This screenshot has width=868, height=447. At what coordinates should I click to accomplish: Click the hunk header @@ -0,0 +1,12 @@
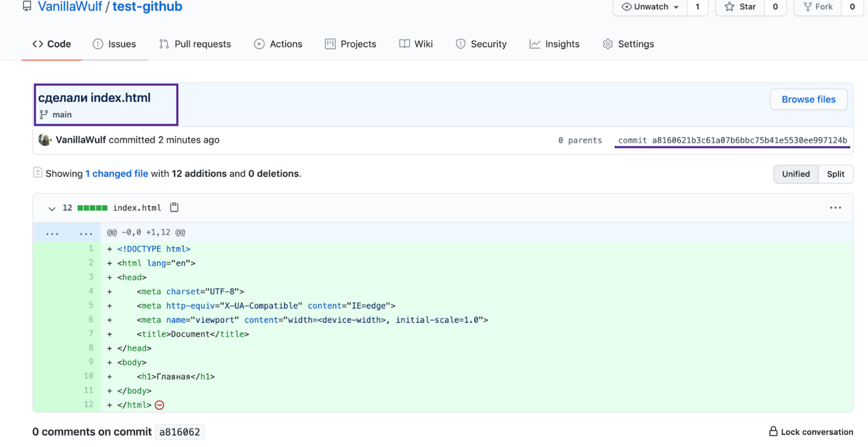[x=146, y=232]
